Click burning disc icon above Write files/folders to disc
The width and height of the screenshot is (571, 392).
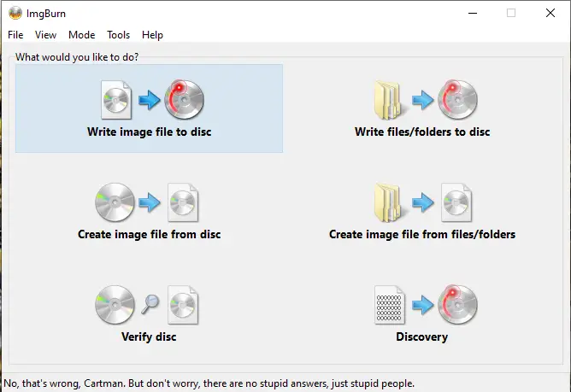click(457, 99)
